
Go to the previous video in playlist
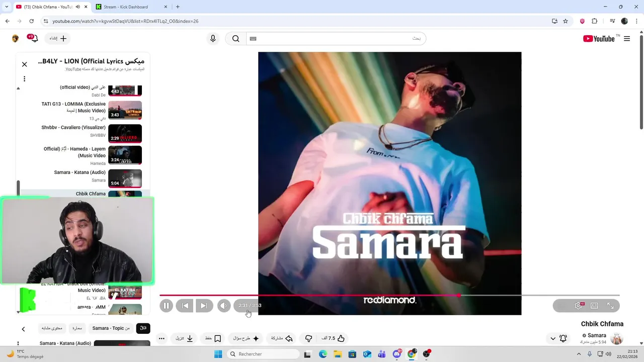tap(185, 306)
